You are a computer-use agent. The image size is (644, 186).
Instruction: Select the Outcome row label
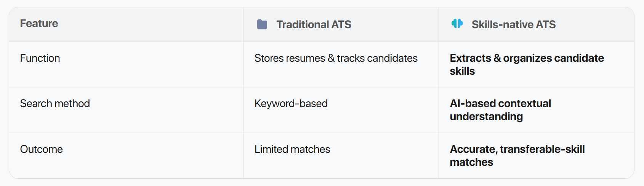41,149
